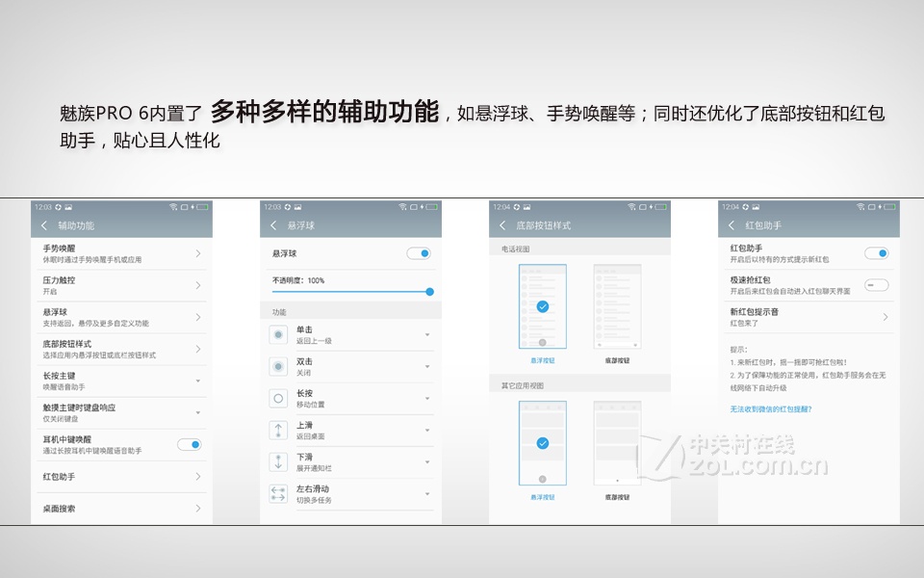
Task: Tap back arrow in 红包助手 header
Action: [x=731, y=225]
